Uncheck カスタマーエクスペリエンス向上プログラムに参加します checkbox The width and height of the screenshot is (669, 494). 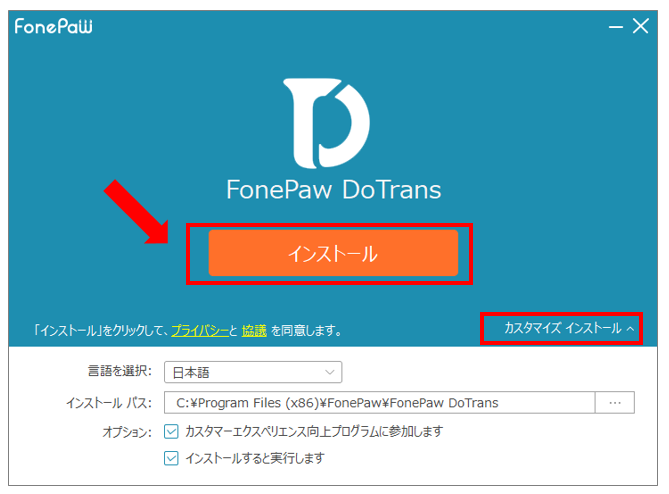pyautogui.click(x=171, y=432)
